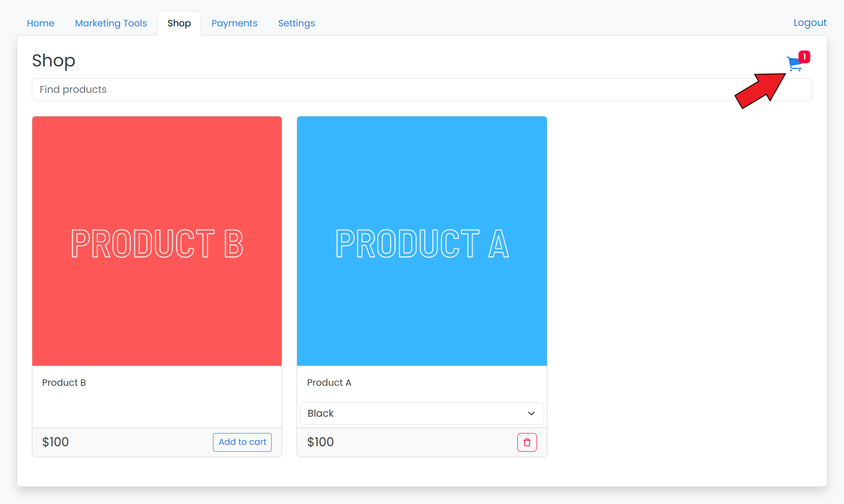
Task: Click the $100 price under Product A
Action: click(x=320, y=442)
